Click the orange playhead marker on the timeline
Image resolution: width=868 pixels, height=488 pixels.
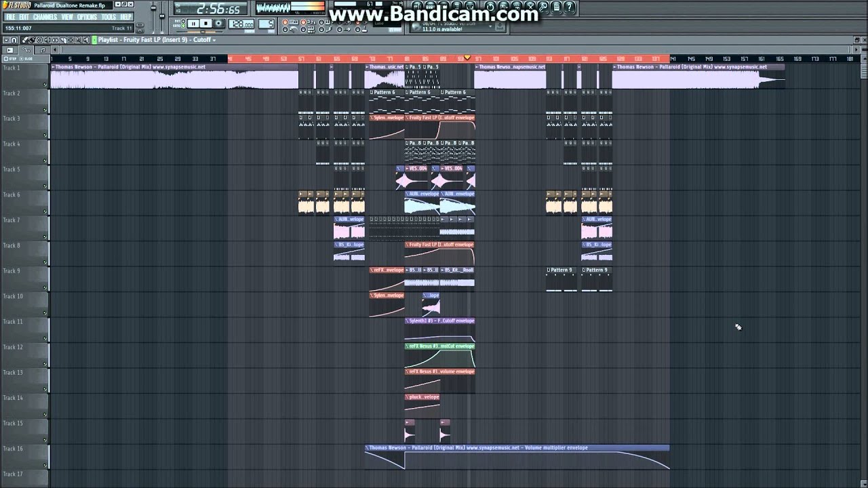click(x=467, y=58)
